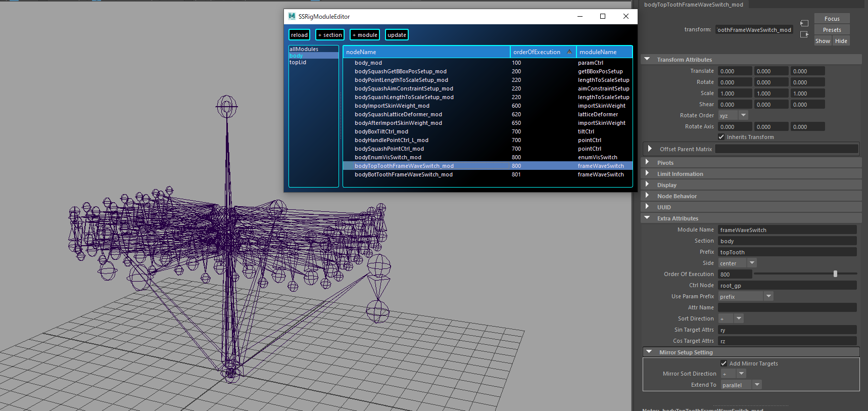This screenshot has height=411, width=868.
Task: Select body in the section list
Action: [313, 56]
